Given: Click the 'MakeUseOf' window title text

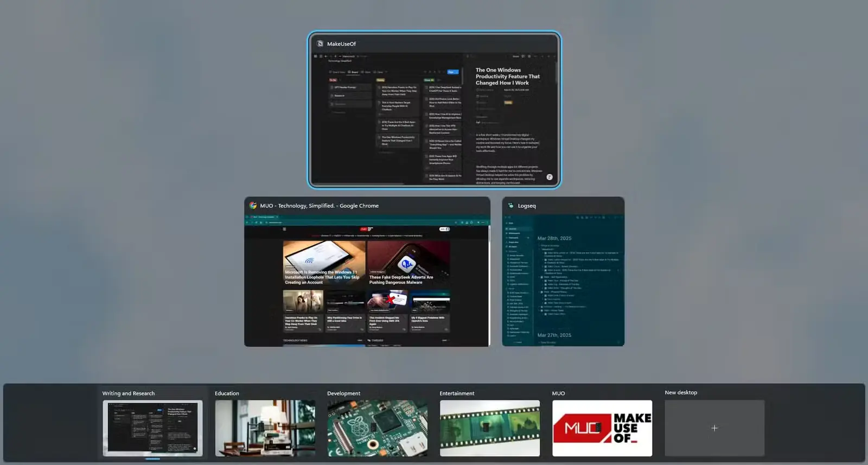Looking at the screenshot, I should pos(341,44).
